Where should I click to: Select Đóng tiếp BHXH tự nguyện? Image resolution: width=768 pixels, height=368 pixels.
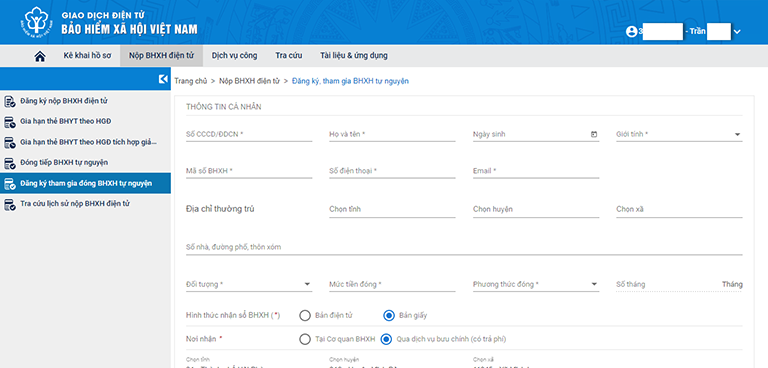pyautogui.click(x=85, y=163)
